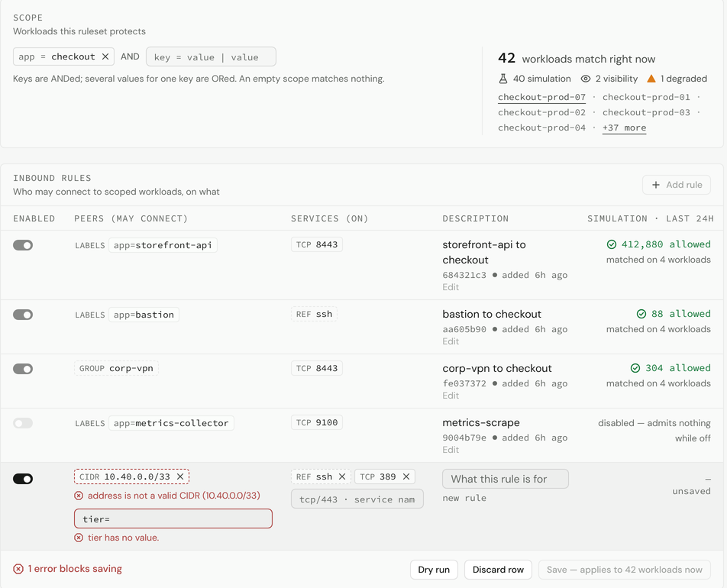Disable the bastion to checkout rule
Image resolution: width=727 pixels, height=588 pixels.
point(23,315)
